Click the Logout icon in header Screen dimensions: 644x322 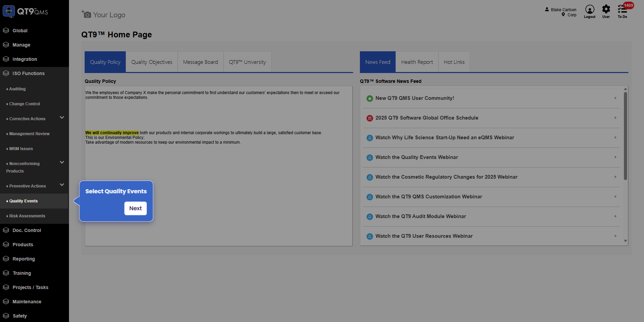(x=590, y=10)
